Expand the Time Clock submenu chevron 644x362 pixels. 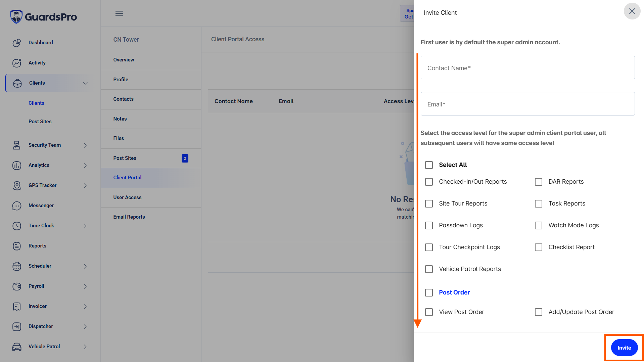[x=85, y=226]
